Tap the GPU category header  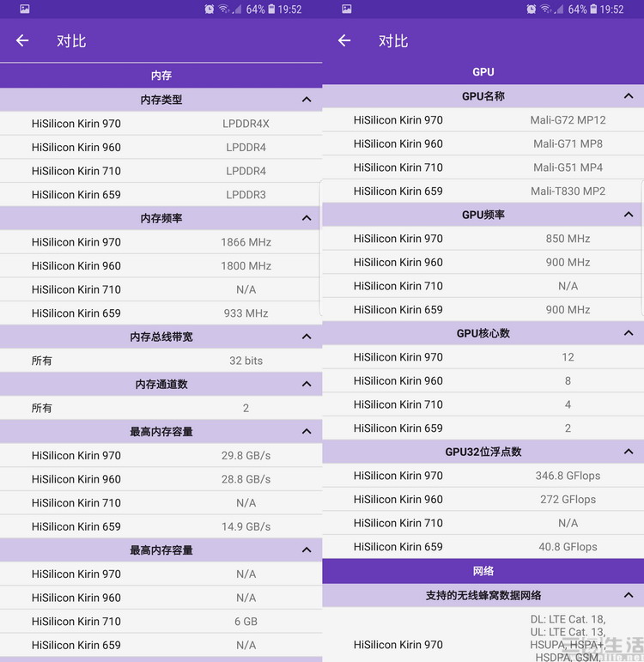click(483, 72)
